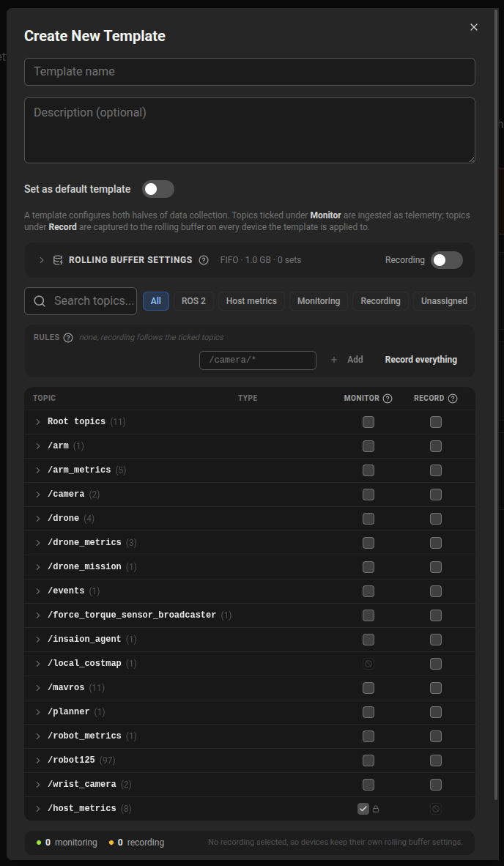Close the Create New Template dialog
The width and height of the screenshot is (504, 866).
[x=474, y=27]
